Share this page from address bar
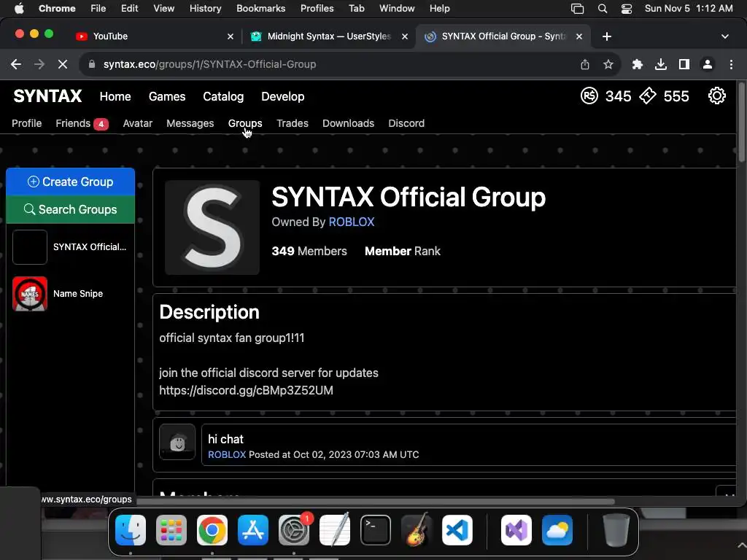This screenshot has width=747, height=560. (x=585, y=64)
